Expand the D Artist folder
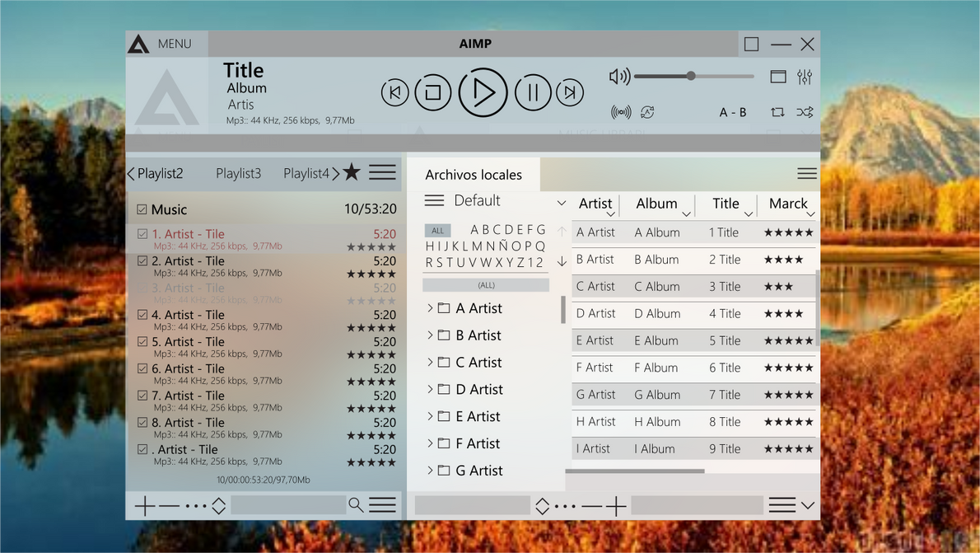The height and width of the screenshot is (553, 980). tap(430, 388)
